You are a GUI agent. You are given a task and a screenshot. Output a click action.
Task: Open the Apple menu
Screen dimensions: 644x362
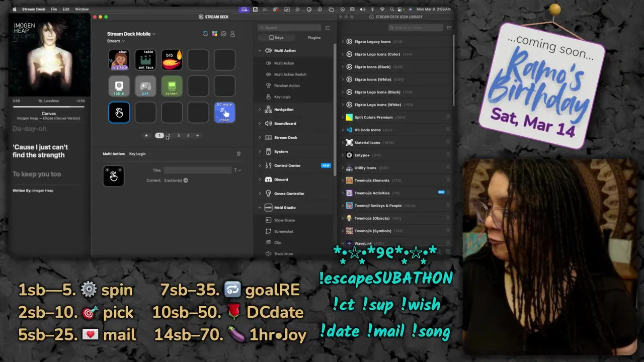15,9
